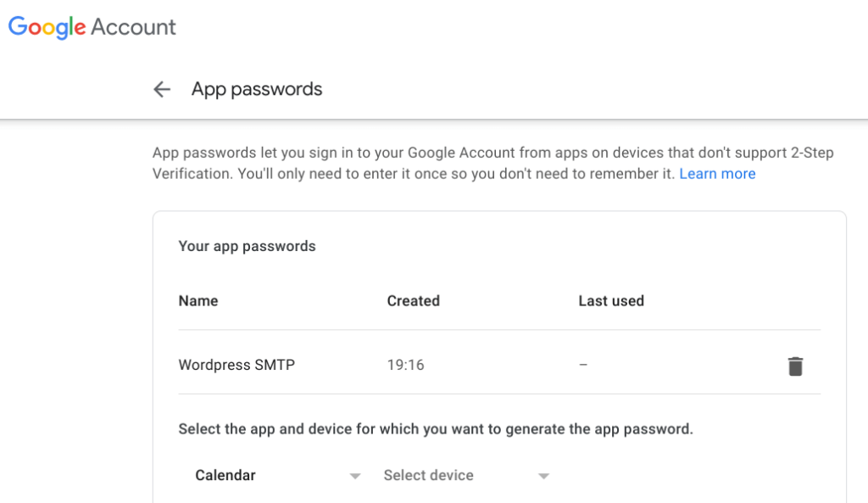868x503 pixels.
Task: Click the Last used dash value
Action: pos(583,366)
